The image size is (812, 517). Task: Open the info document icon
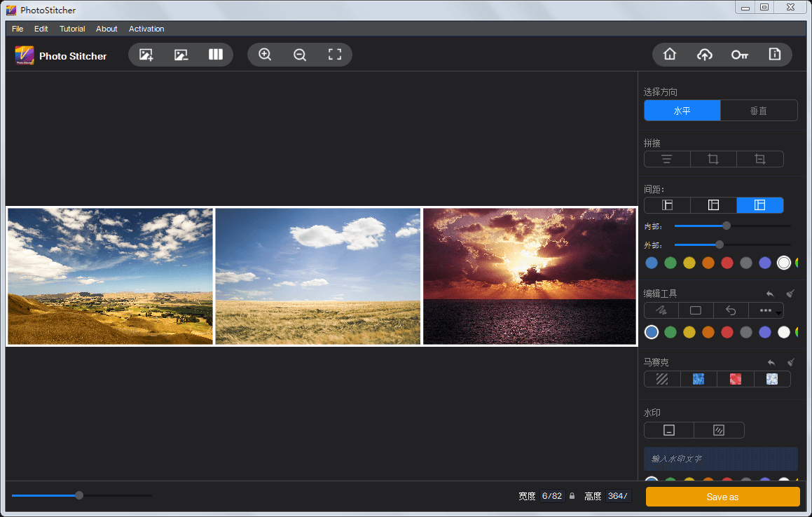775,54
